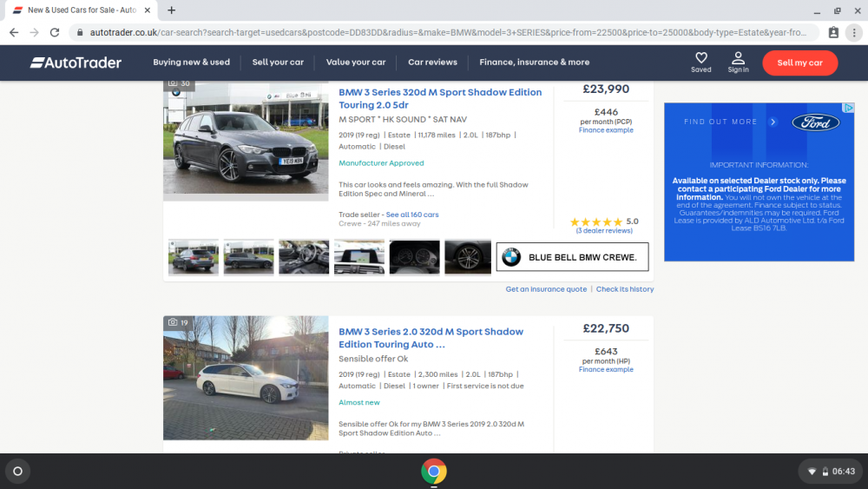Close the AutoTrader browser tab

click(x=148, y=10)
